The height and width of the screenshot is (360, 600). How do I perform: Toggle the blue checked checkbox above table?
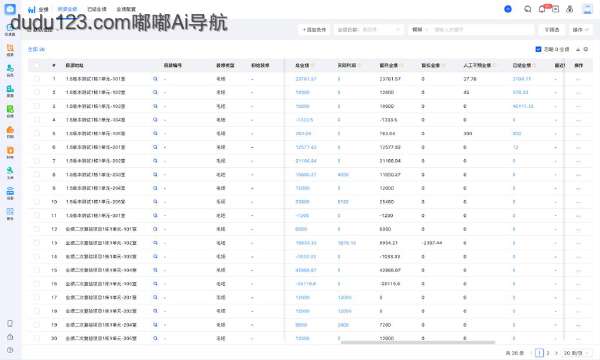tap(538, 49)
